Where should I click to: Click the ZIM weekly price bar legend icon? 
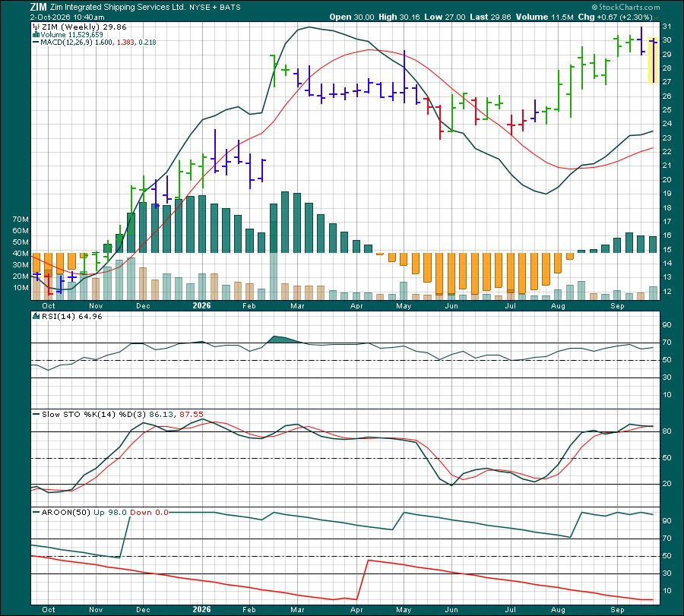tap(36, 27)
